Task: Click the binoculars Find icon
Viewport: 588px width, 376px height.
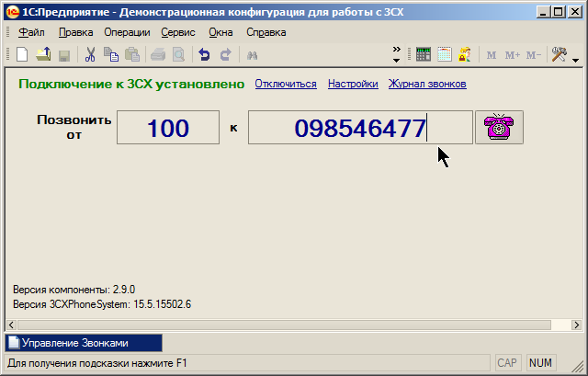Action: tap(252, 55)
